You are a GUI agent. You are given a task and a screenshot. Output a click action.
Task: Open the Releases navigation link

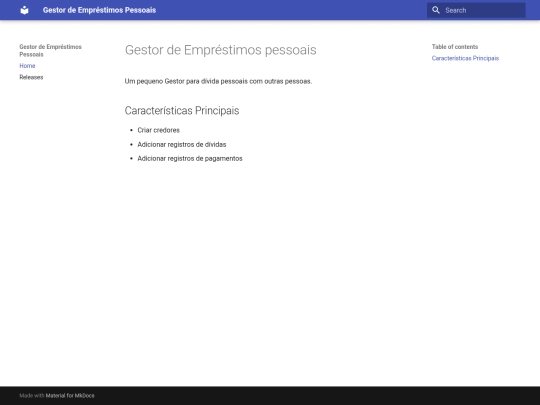(31, 77)
